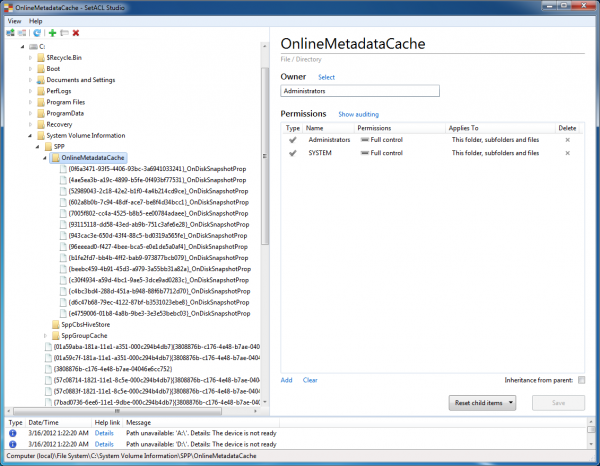Expand the SppGroupCache folder
The height and width of the screenshot is (466, 600).
click(45, 336)
